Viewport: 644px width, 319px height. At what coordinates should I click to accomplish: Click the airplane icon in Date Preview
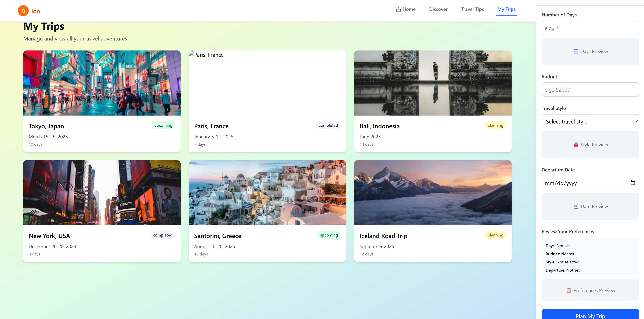coord(576,207)
